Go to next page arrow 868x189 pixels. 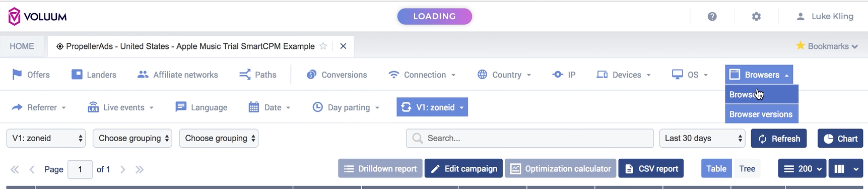pos(122,169)
